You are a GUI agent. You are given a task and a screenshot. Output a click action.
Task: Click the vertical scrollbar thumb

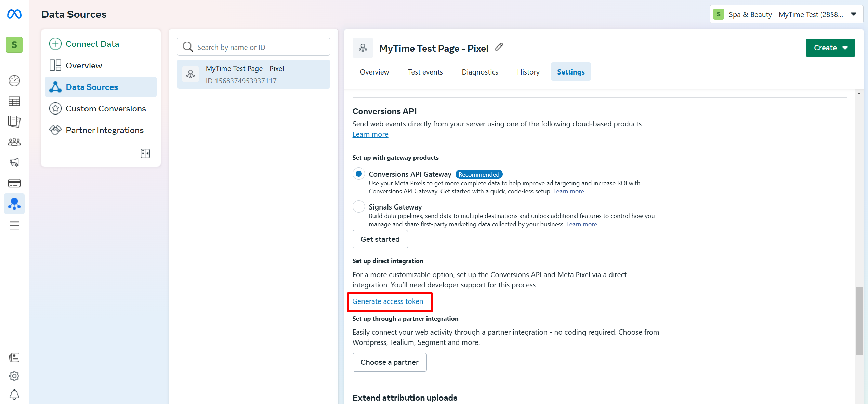tap(859, 321)
